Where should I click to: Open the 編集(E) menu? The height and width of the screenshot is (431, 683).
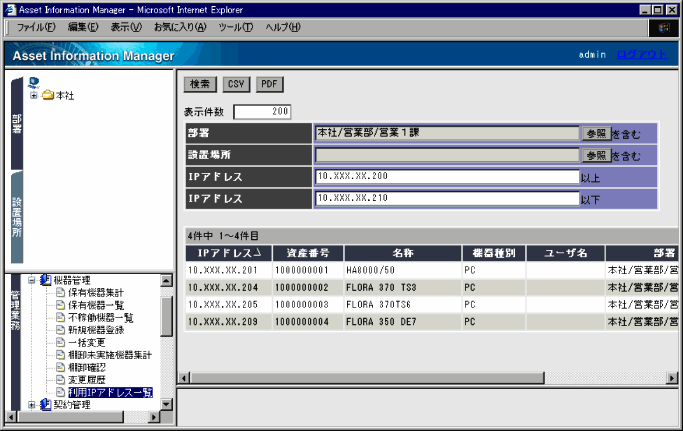pyautogui.click(x=83, y=27)
